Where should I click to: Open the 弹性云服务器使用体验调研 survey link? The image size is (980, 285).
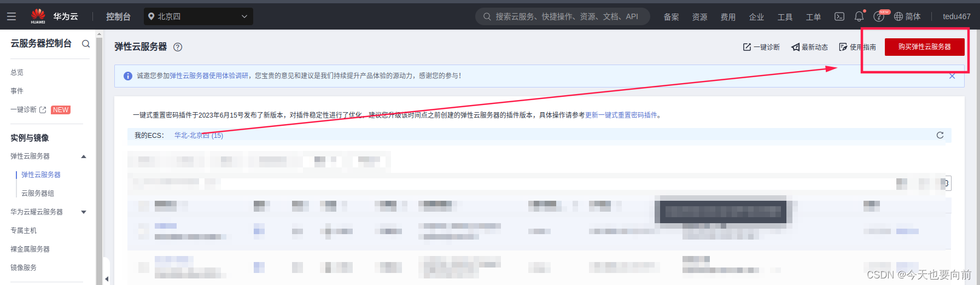click(209, 76)
